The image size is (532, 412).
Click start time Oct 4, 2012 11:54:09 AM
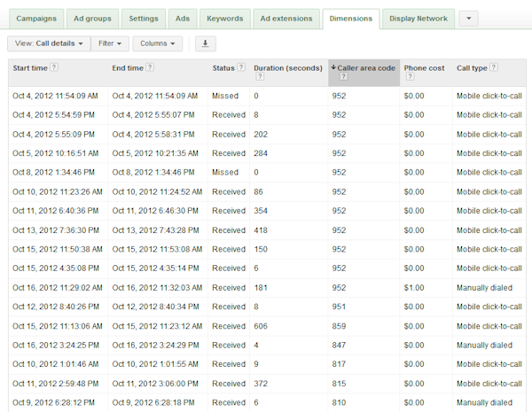(55, 96)
